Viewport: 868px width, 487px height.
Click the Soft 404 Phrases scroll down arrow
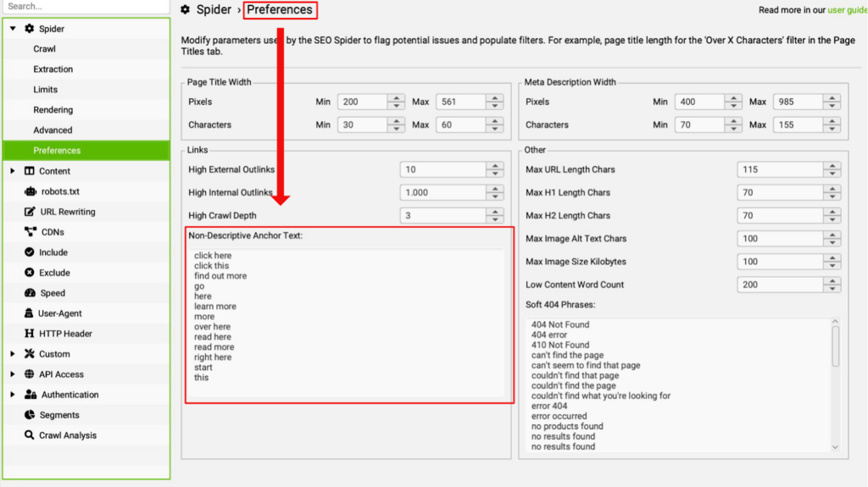click(x=835, y=447)
